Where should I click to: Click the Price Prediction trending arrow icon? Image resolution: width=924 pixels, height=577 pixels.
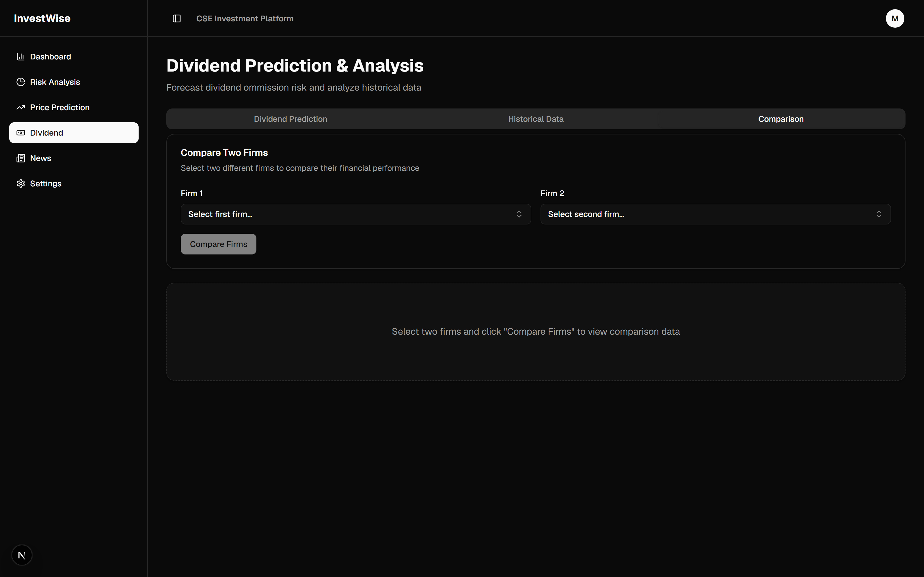coord(21,108)
